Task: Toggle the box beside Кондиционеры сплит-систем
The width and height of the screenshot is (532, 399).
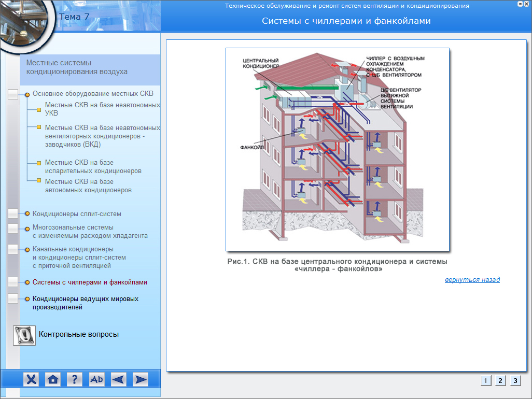Action: point(13,214)
